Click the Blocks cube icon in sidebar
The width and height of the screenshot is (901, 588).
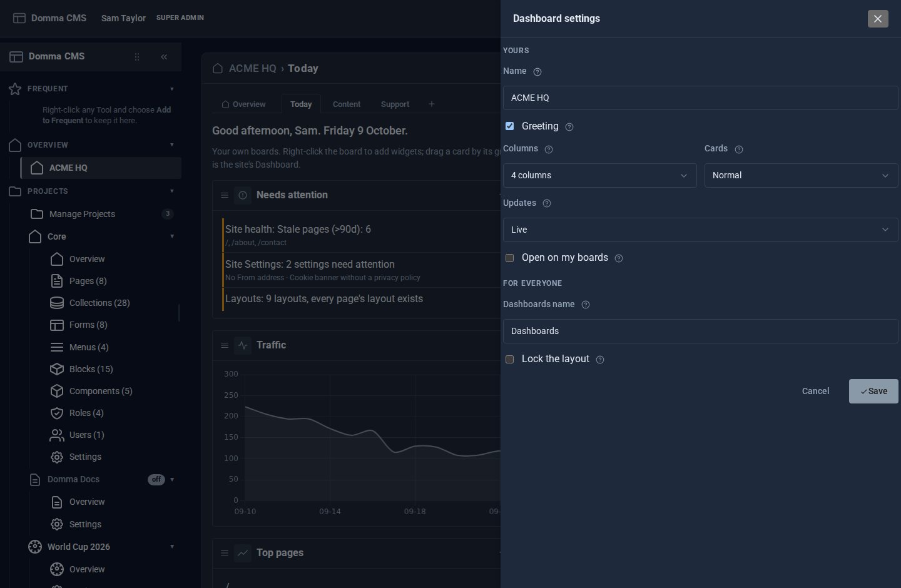pos(57,369)
